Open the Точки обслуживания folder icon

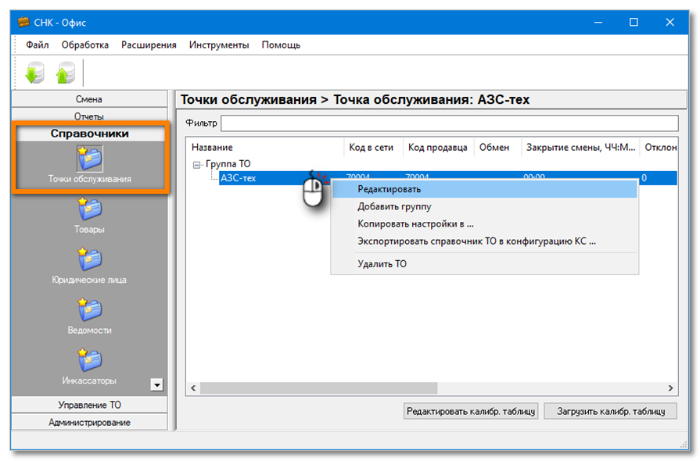click(89, 158)
